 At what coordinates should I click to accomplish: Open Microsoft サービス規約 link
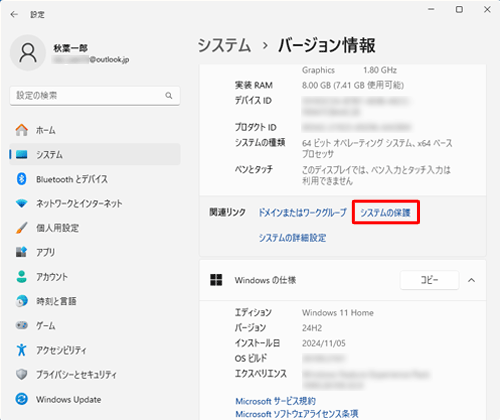pos(276,401)
